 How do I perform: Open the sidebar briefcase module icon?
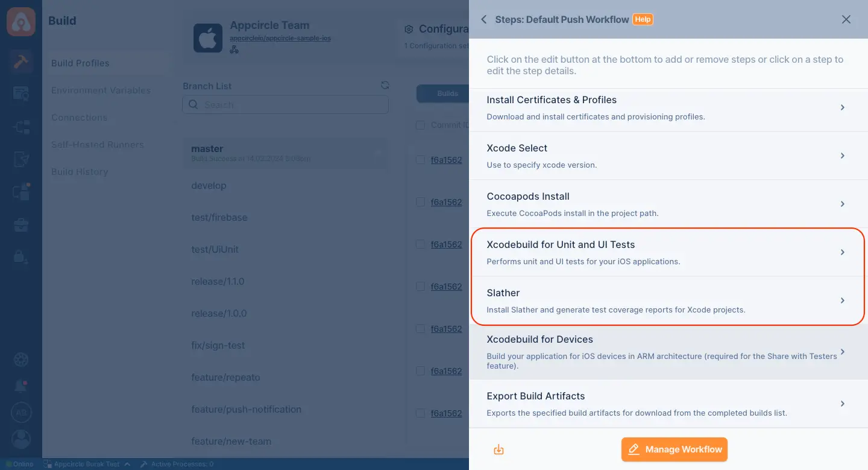tap(21, 225)
